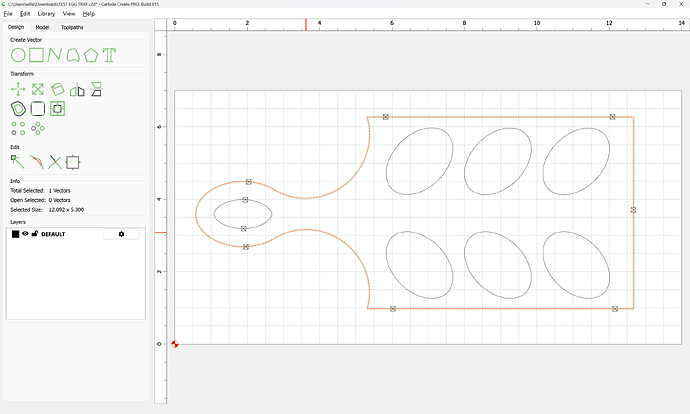
Task: Click the top-right node handle of tray outline
Action: [612, 117]
